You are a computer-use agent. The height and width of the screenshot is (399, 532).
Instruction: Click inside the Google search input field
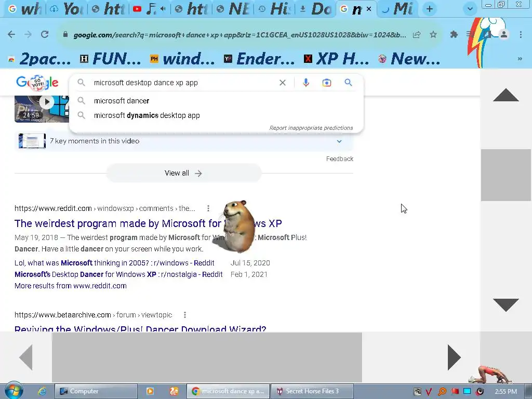pos(183,83)
